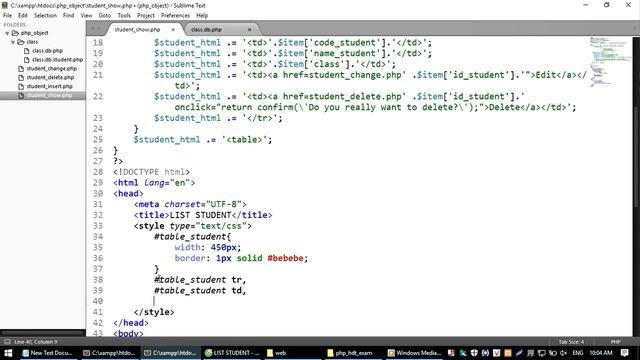Open the web folder taskbar window
The image size is (640, 360).
(x=293, y=353)
